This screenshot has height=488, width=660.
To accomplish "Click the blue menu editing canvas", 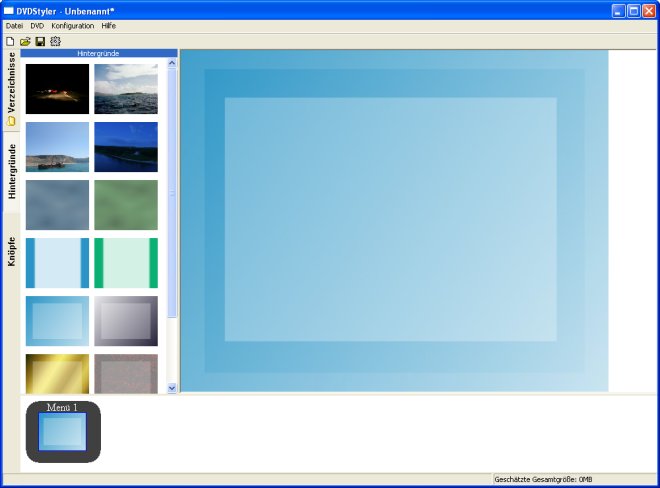I will click(x=394, y=221).
